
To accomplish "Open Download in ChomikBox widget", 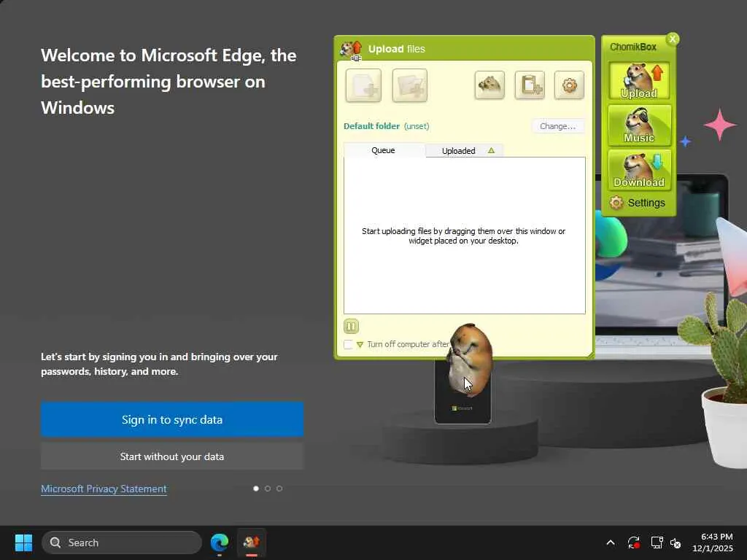I will tap(639, 170).
